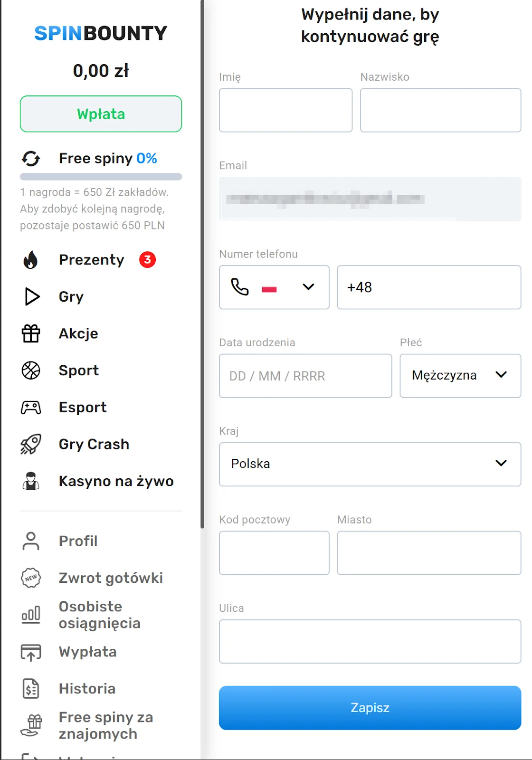
Task: Click the gamepad icon for Esport
Action: (x=31, y=408)
